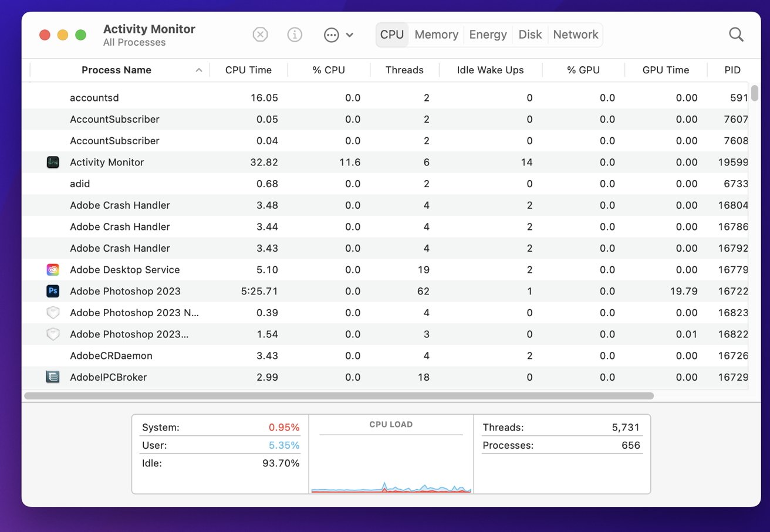Click the Threads 5,731 total

click(561, 428)
